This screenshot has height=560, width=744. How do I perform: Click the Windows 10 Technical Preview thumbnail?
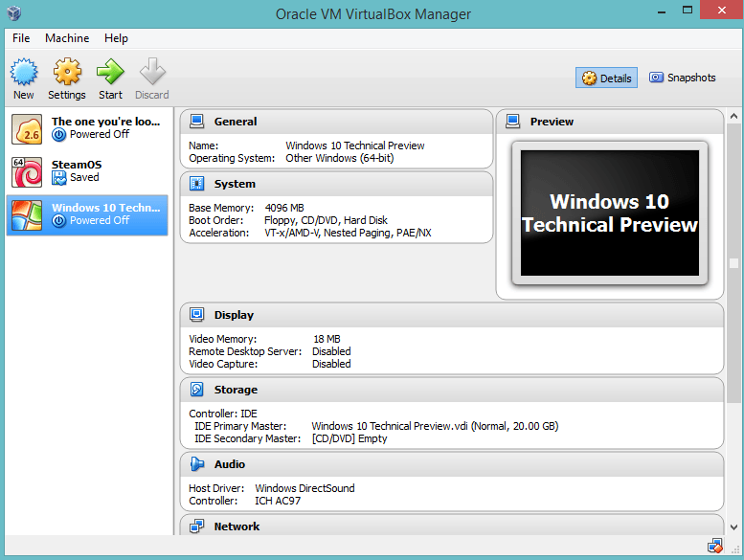tap(610, 213)
